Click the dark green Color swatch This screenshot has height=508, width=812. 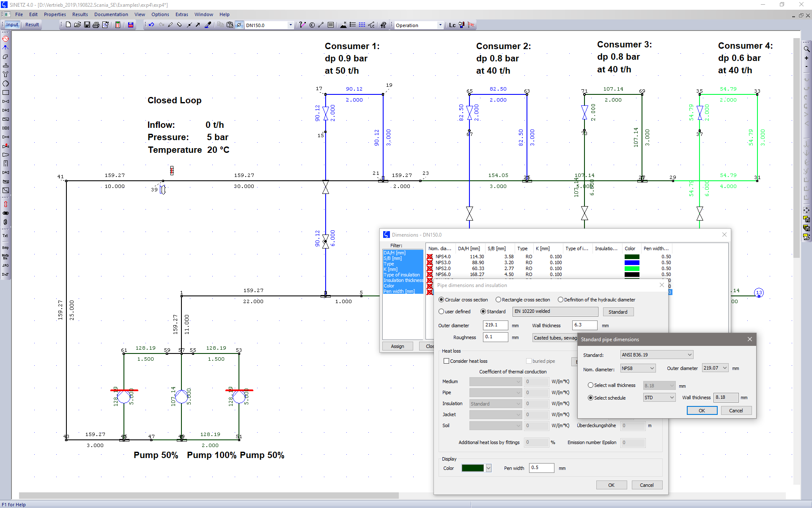(472, 468)
